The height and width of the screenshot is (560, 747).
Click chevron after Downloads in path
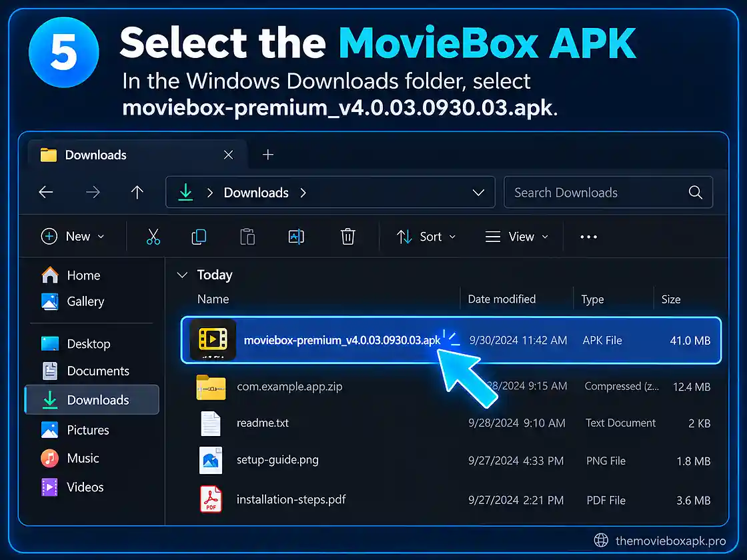[x=303, y=193]
